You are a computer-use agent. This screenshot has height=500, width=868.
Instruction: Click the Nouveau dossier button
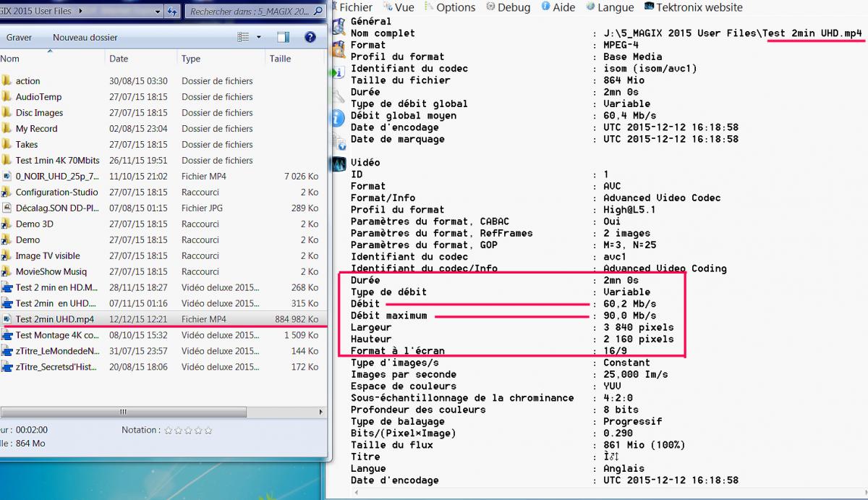point(85,38)
